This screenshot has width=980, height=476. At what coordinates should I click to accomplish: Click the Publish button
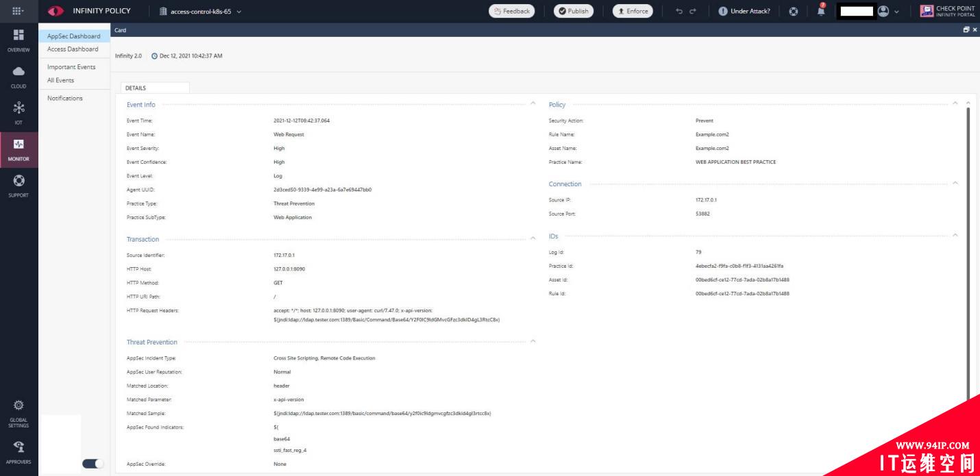pyautogui.click(x=573, y=11)
